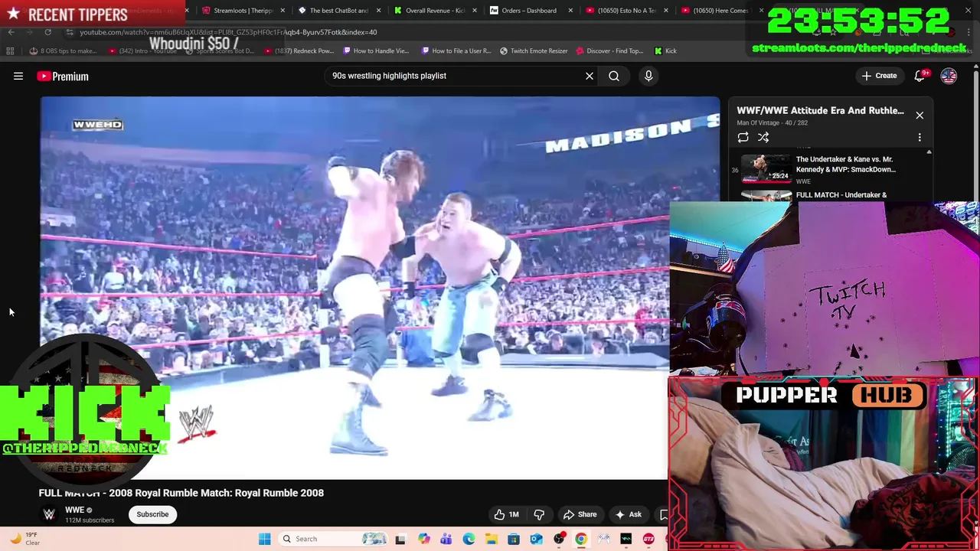Open Microsoft Store from taskbar
The height and width of the screenshot is (551, 980).
(x=514, y=539)
